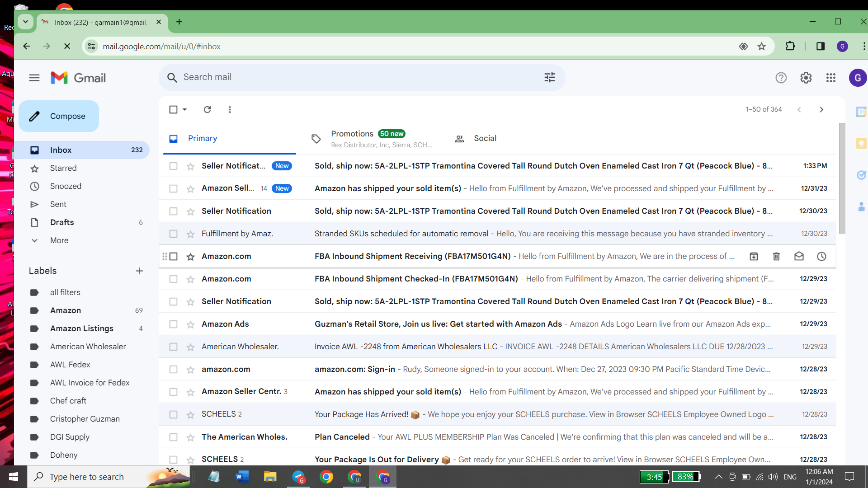Image resolution: width=868 pixels, height=488 pixels.
Task: Open the Chrome extensions puzzle icon
Action: pyautogui.click(x=790, y=46)
